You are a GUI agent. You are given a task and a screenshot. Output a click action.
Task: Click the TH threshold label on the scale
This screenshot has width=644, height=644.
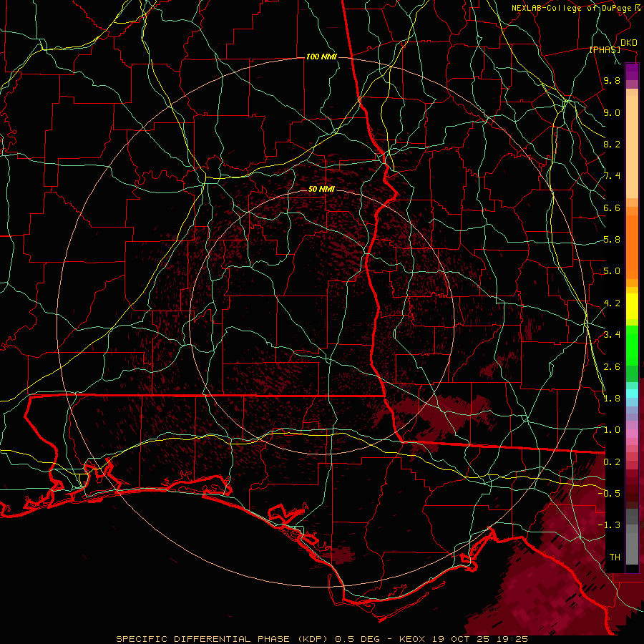coord(615,557)
